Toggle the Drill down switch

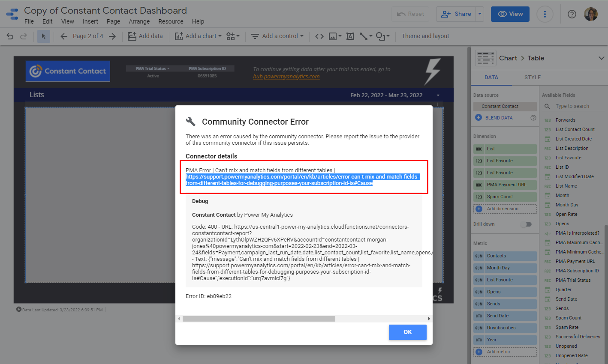click(526, 224)
